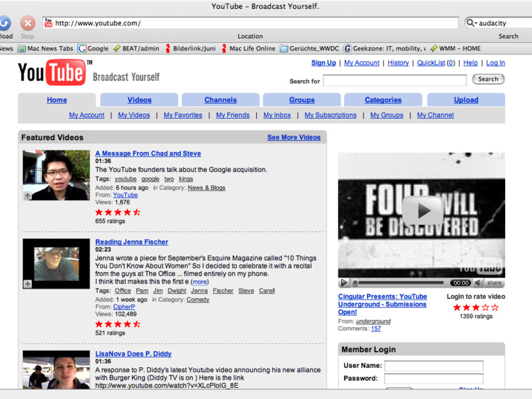Click share button in video player

pyautogui.click(x=494, y=283)
